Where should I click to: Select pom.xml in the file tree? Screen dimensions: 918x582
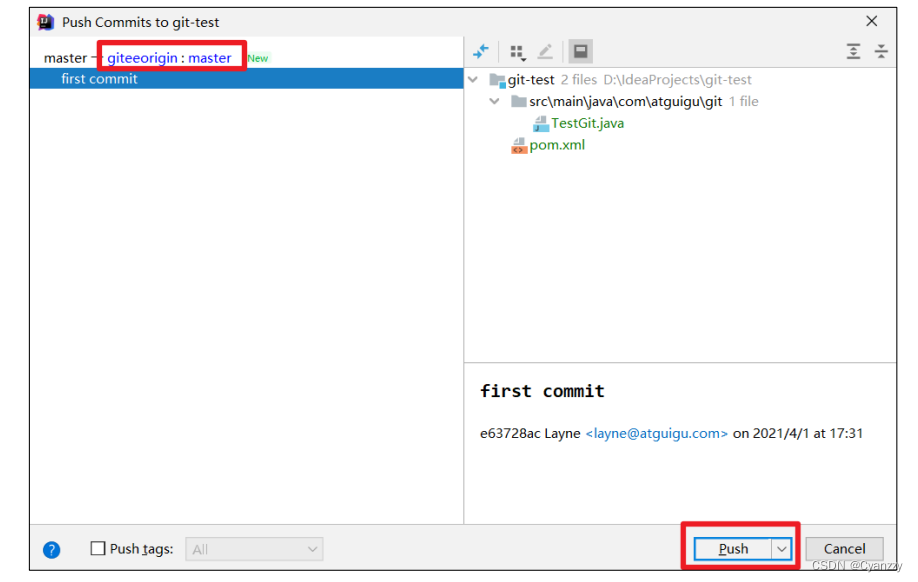pyautogui.click(x=557, y=145)
